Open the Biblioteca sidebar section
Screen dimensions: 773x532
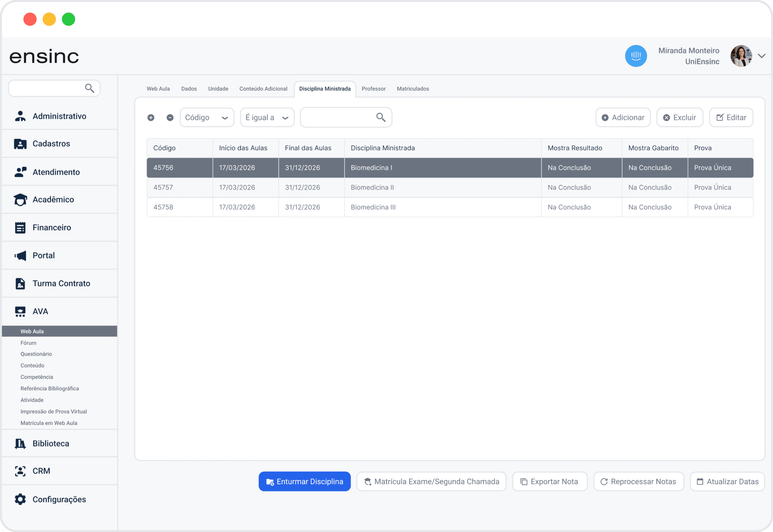[x=59, y=443]
